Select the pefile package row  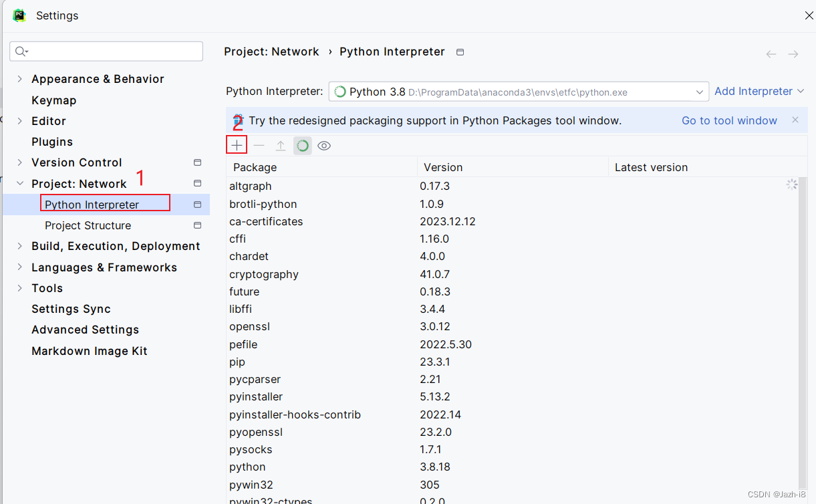pyautogui.click(x=513, y=344)
